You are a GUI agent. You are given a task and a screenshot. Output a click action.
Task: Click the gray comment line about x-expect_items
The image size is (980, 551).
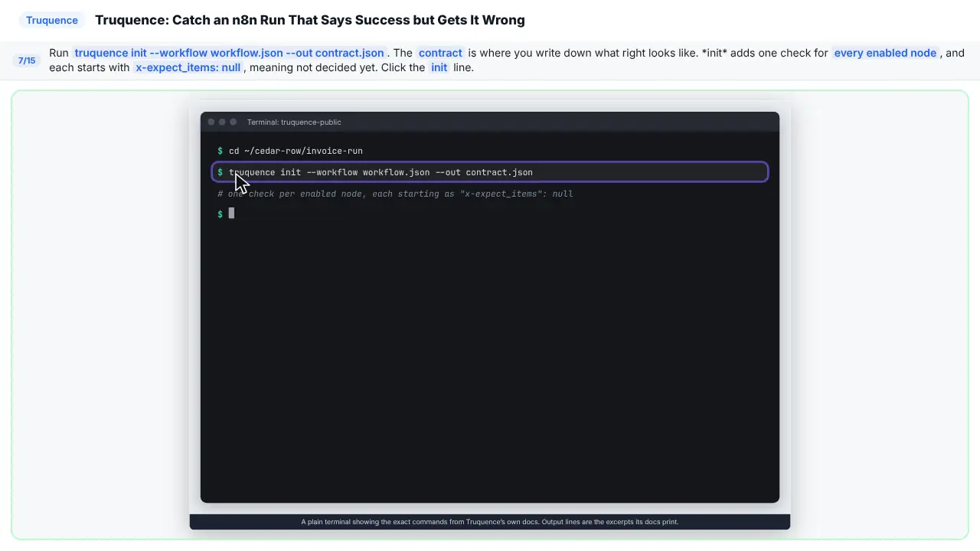point(395,194)
